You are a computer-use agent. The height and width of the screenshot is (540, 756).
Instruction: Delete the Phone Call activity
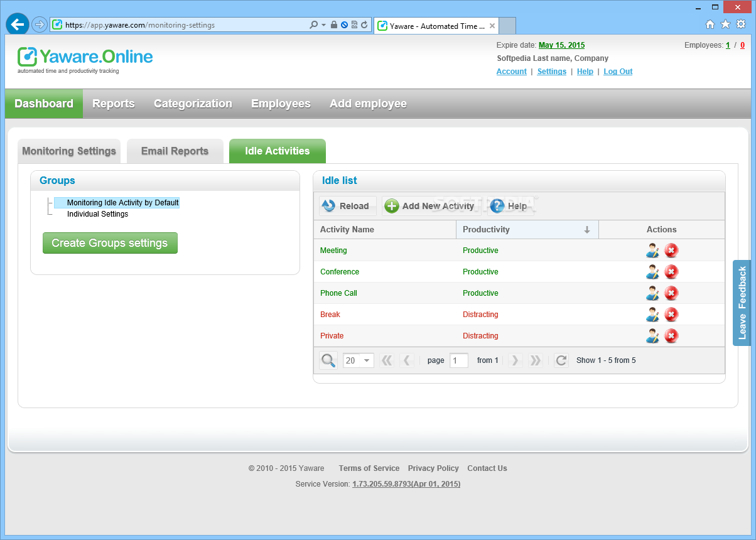click(671, 293)
